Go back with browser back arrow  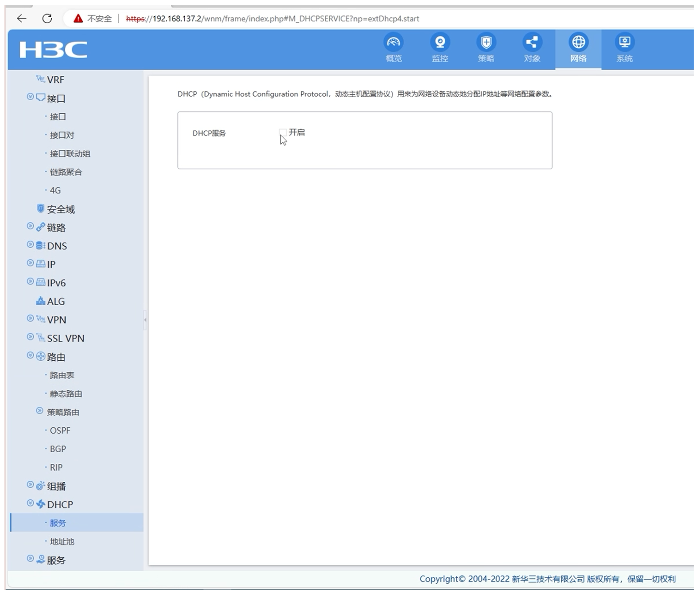(22, 18)
